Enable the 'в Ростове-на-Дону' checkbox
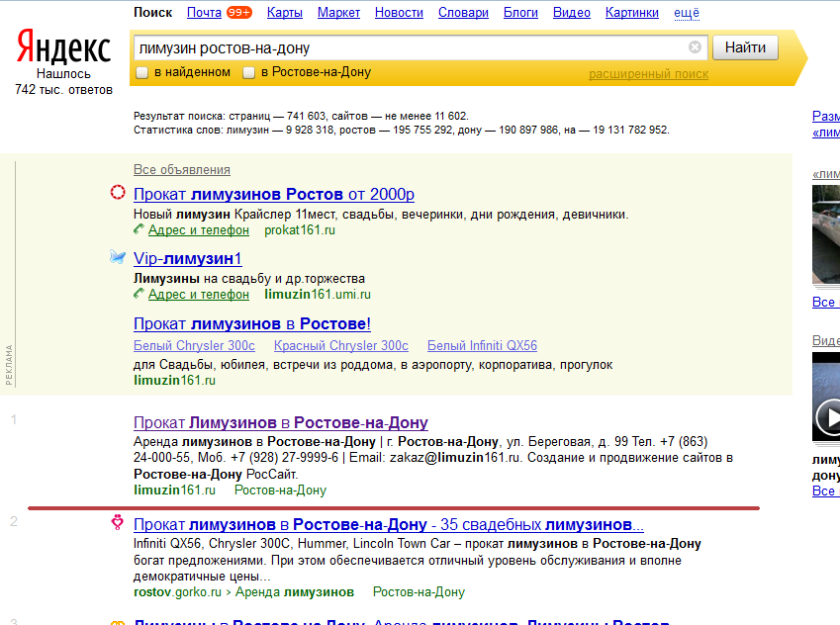 click(248, 72)
